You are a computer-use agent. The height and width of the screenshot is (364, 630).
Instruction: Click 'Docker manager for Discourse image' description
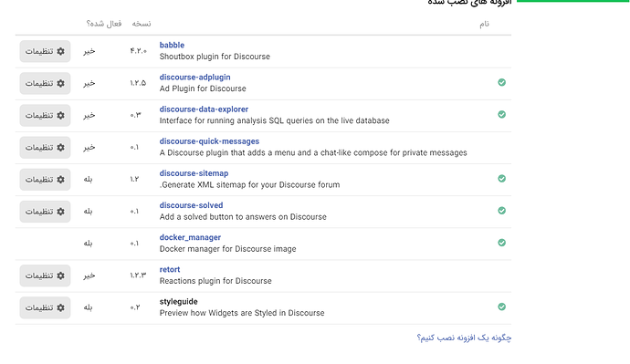[x=228, y=249]
